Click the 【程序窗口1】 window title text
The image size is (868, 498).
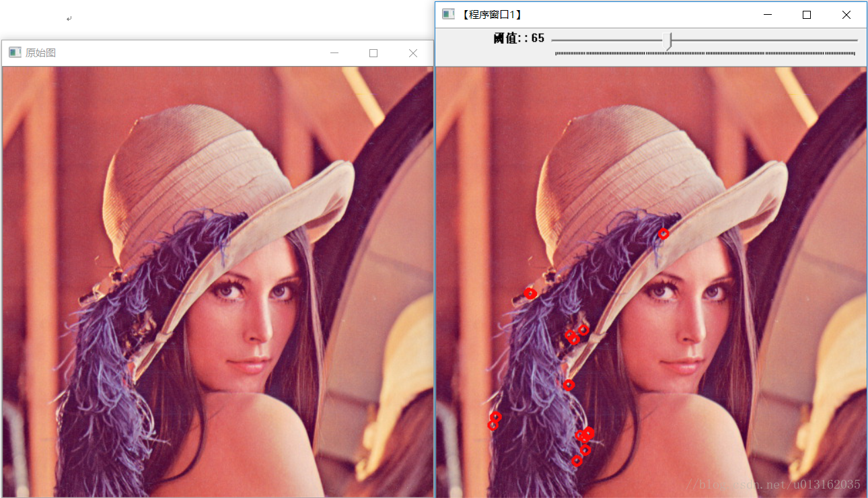coord(492,14)
